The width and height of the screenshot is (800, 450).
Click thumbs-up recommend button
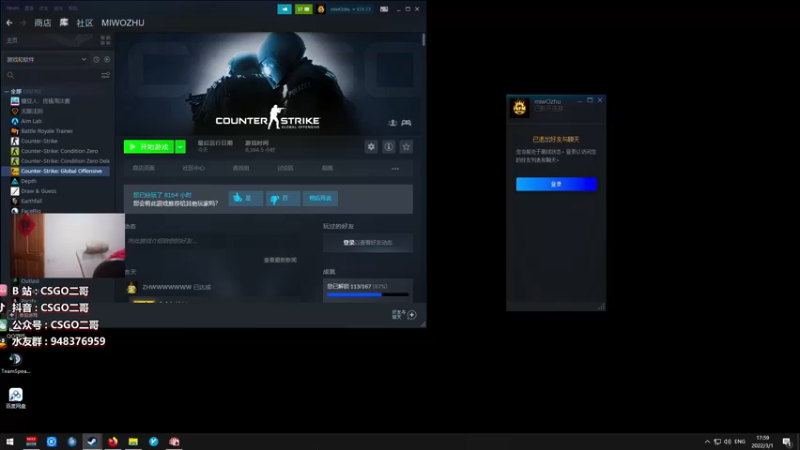click(246, 198)
